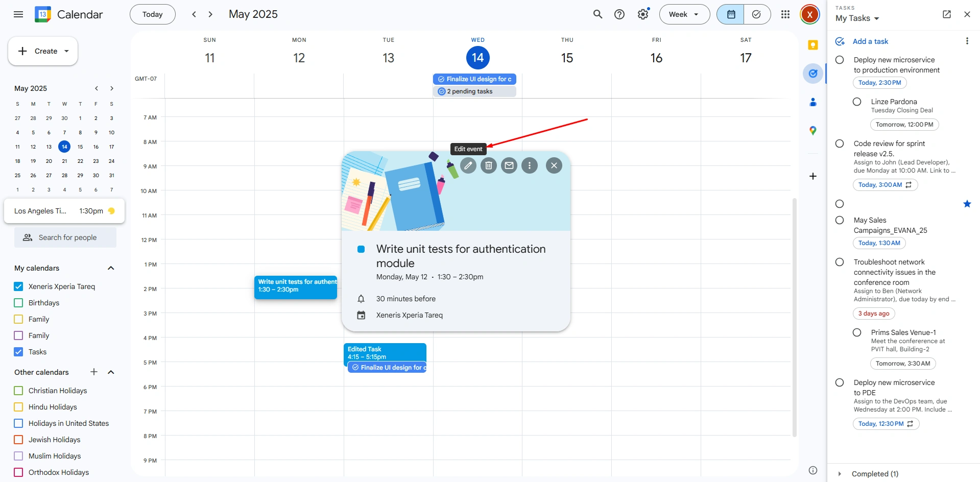Screen dimensions: 980x482
Task: Collapse the My calendars section
Action: pyautogui.click(x=111, y=268)
